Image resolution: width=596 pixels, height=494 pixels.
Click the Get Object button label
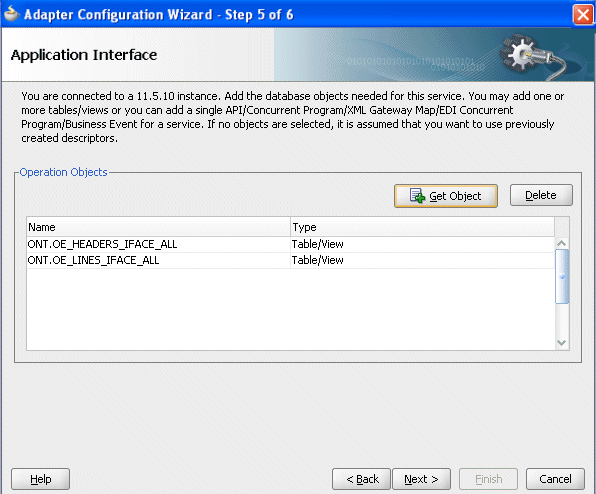pyautogui.click(x=455, y=196)
